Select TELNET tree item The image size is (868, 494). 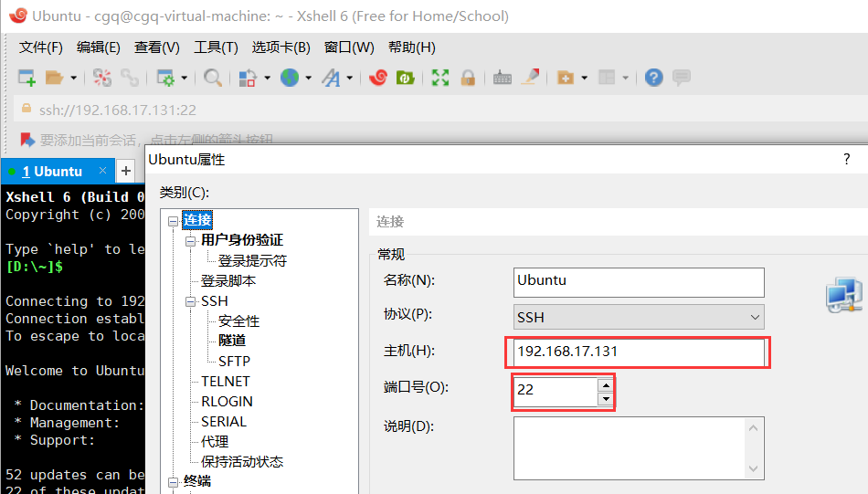click(x=226, y=381)
